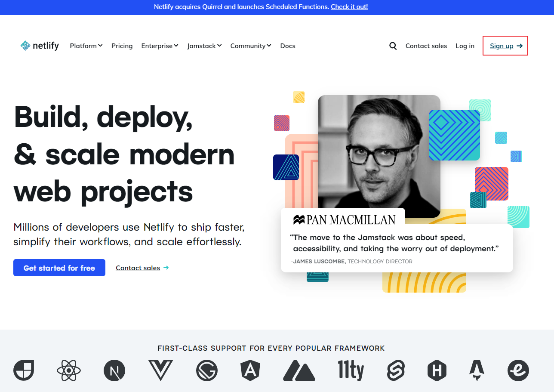The image size is (554, 392).
Task: Open the Jamstack dropdown menu
Action: click(x=204, y=46)
